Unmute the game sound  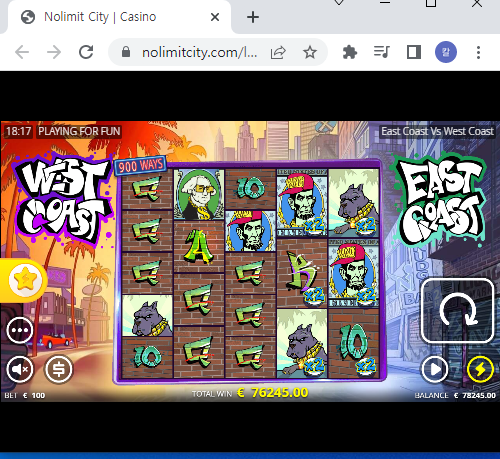click(20, 369)
